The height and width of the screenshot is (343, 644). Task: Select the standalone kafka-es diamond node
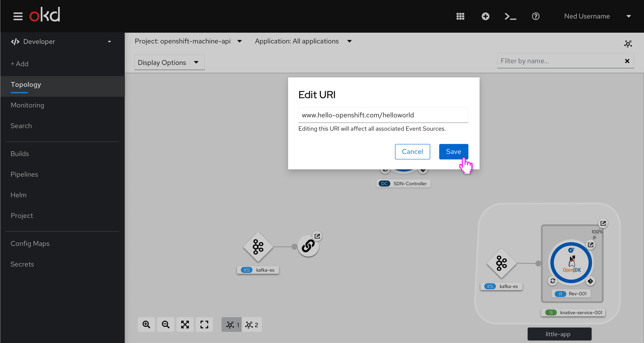(x=258, y=247)
